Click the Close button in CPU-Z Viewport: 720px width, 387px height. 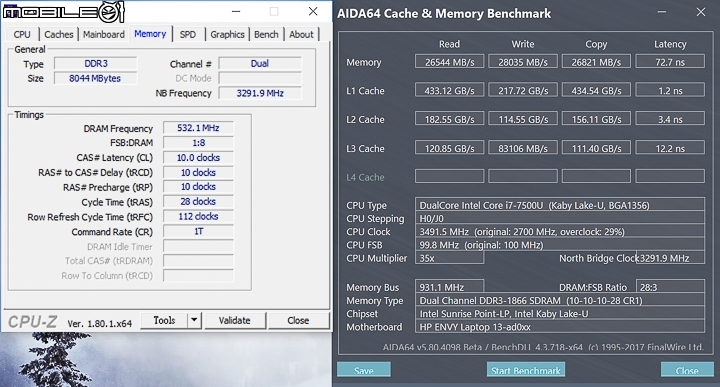tap(298, 320)
